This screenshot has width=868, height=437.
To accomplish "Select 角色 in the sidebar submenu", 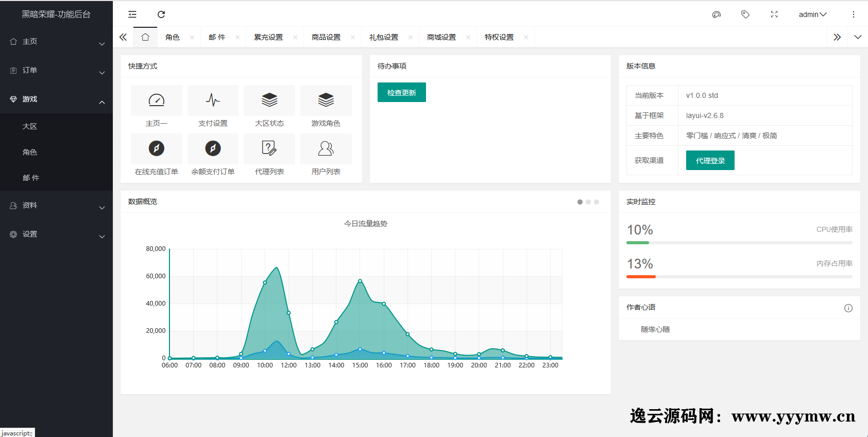I will [x=56, y=152].
